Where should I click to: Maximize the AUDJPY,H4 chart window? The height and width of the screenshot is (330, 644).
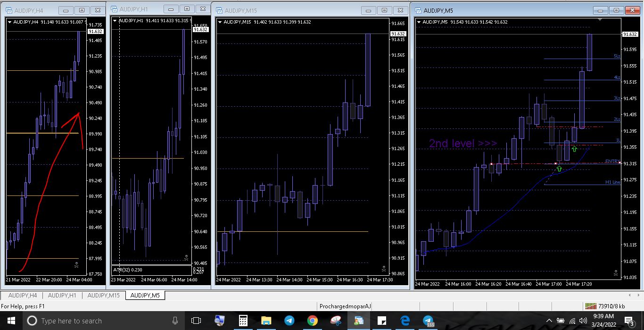(x=82, y=10)
